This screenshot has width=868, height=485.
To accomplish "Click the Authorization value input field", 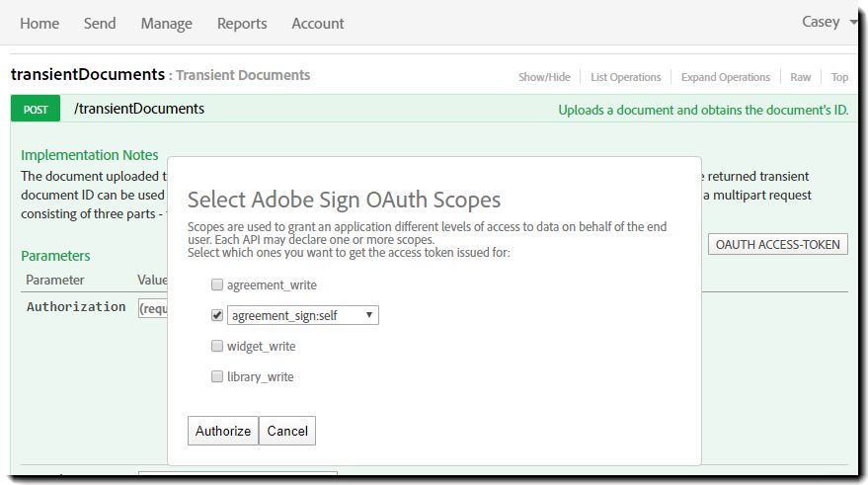I will pos(153,308).
